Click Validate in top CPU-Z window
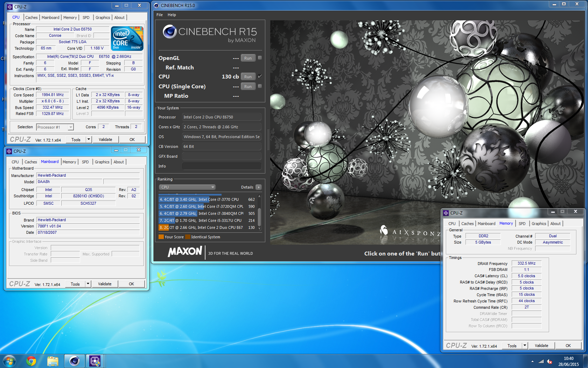Image resolution: width=588 pixels, height=368 pixels. [105, 139]
